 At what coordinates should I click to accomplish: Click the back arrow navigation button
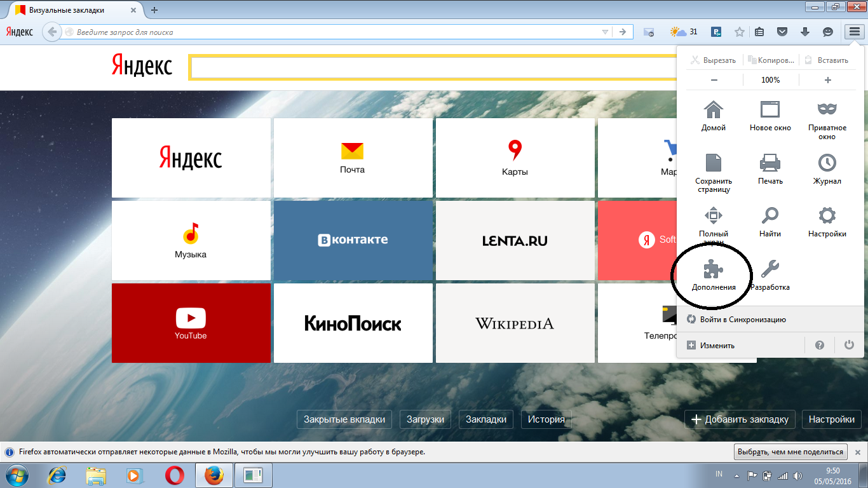[x=51, y=32]
